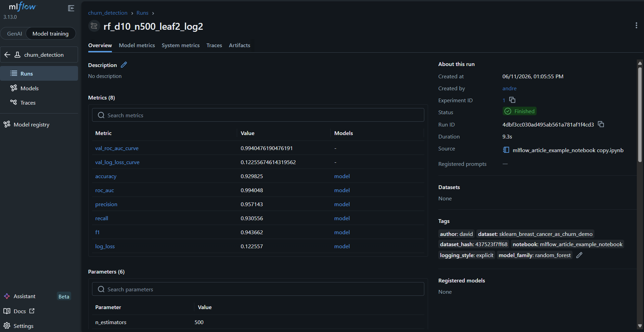Open the roc_auc metric link
The width and height of the screenshot is (644, 332).
click(104, 190)
